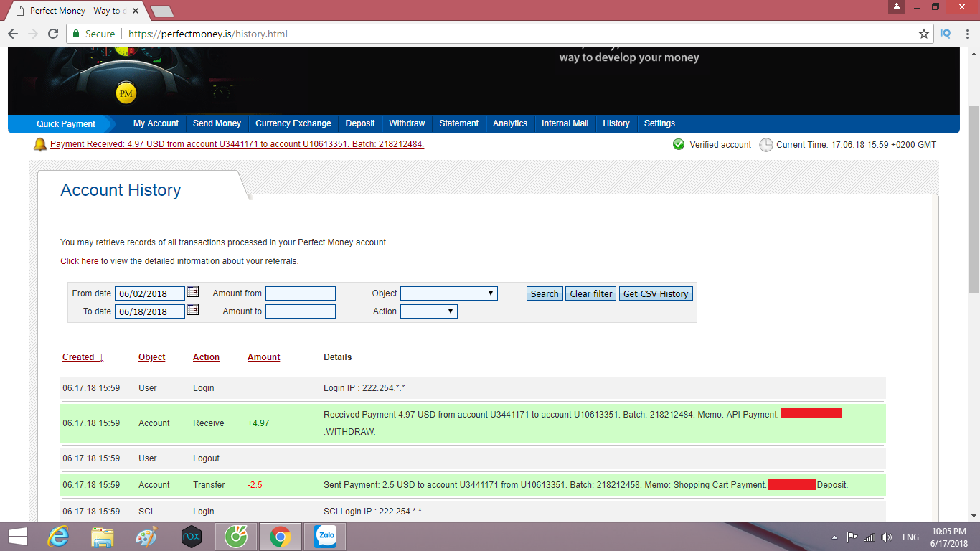Open the IQ browser extension
980x551 pixels.
click(x=946, y=33)
